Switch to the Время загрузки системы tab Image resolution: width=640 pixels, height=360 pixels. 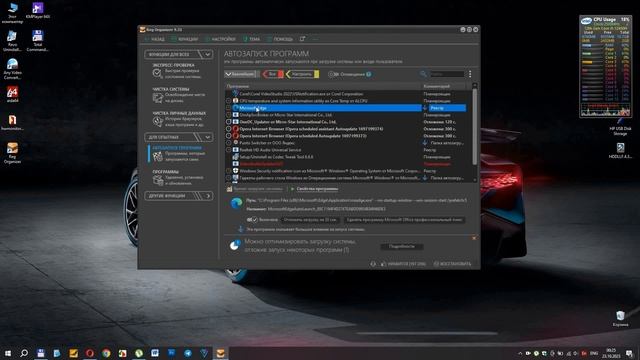pyautogui.click(x=255, y=189)
